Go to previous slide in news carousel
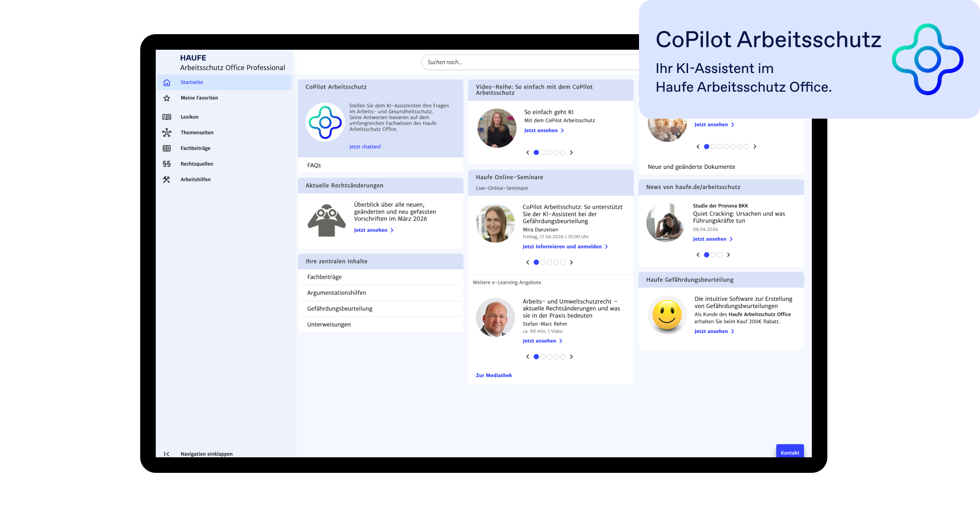980x521 pixels. pyautogui.click(x=698, y=255)
